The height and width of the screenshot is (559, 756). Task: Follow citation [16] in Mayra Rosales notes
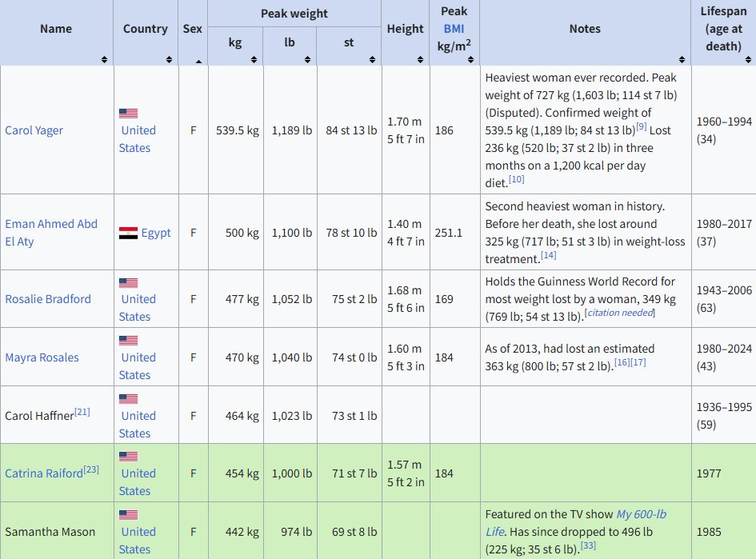tap(622, 362)
